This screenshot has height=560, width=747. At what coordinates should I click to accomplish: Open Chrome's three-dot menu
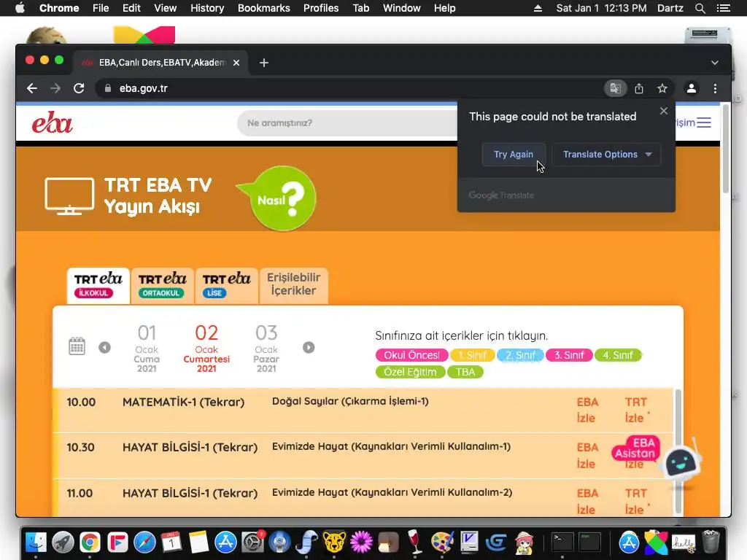click(x=715, y=88)
